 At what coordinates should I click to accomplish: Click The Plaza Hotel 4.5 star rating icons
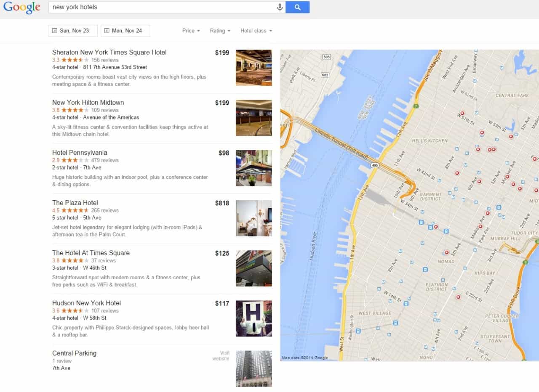pos(75,210)
